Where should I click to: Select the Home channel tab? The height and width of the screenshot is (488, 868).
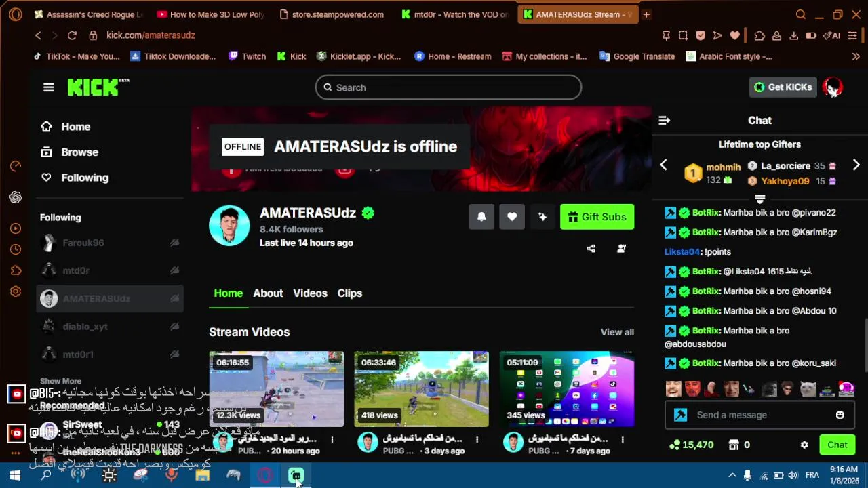[x=229, y=293]
